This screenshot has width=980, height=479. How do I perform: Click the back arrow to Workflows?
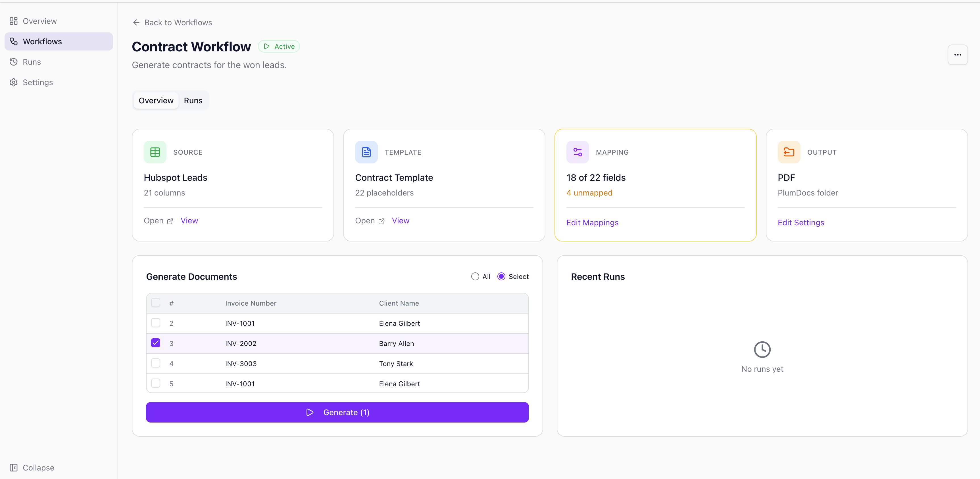[136, 22]
